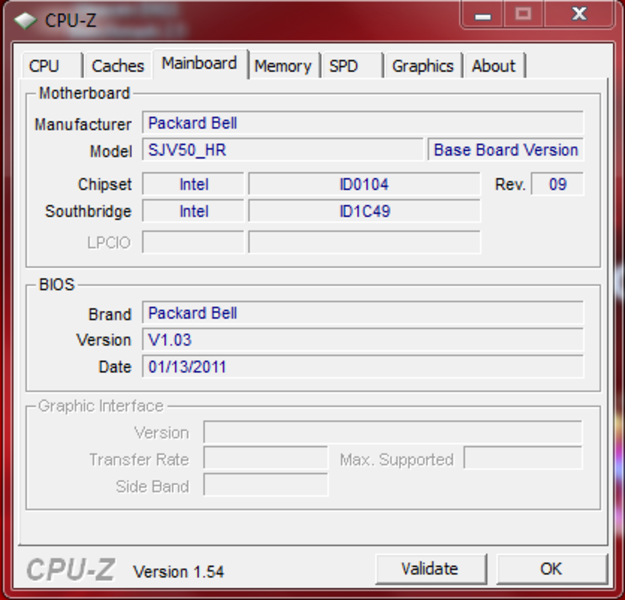Click the greyed Graphic Interface heading
This screenshot has height=600, width=625.
[x=101, y=406]
